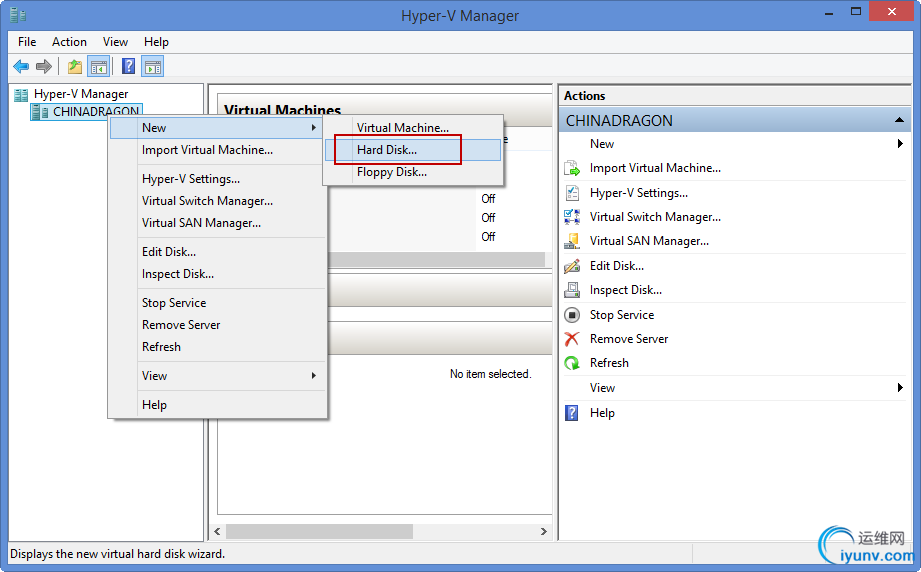Click the green Refresh icon in Actions pane
This screenshot has height=572, width=921.
(572, 364)
